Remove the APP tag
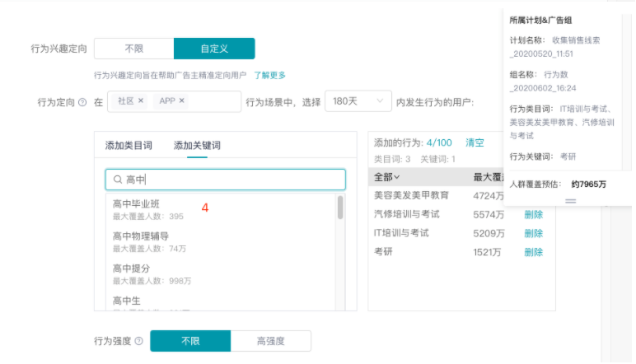Screen dimensions: 636x364 pyautogui.click(x=182, y=100)
